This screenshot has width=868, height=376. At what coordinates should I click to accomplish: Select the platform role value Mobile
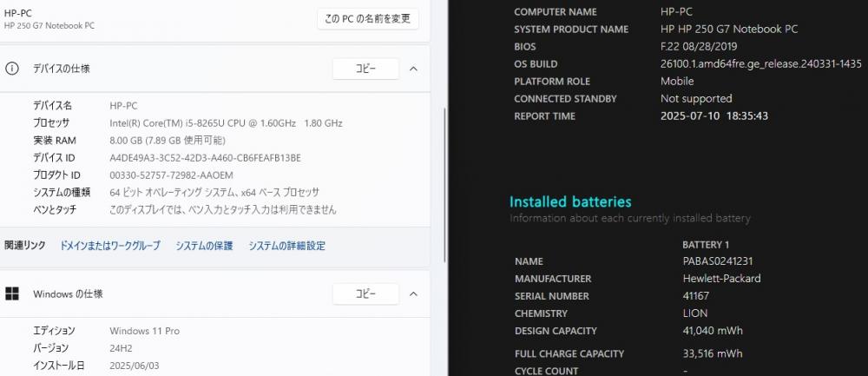pyautogui.click(x=677, y=81)
